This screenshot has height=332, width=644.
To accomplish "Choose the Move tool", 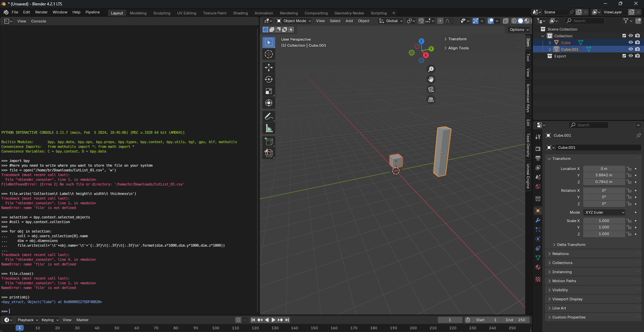I will pyautogui.click(x=269, y=68).
